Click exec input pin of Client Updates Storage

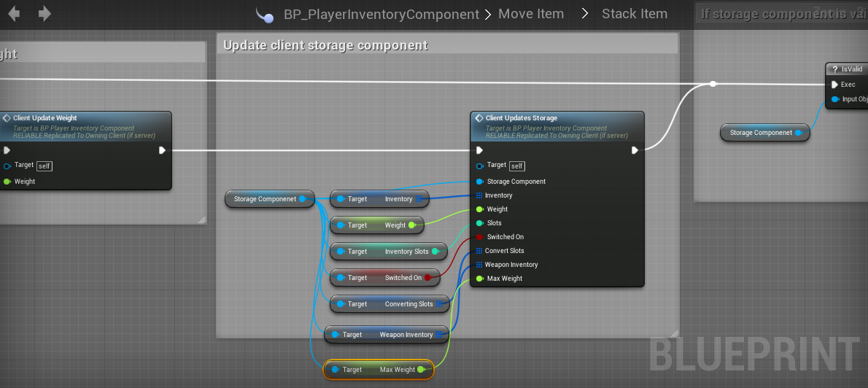tap(479, 150)
